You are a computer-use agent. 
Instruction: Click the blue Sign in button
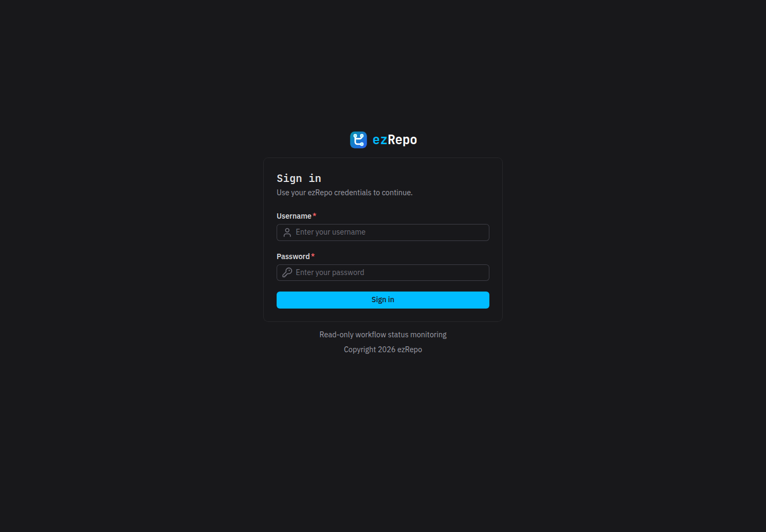point(383,300)
